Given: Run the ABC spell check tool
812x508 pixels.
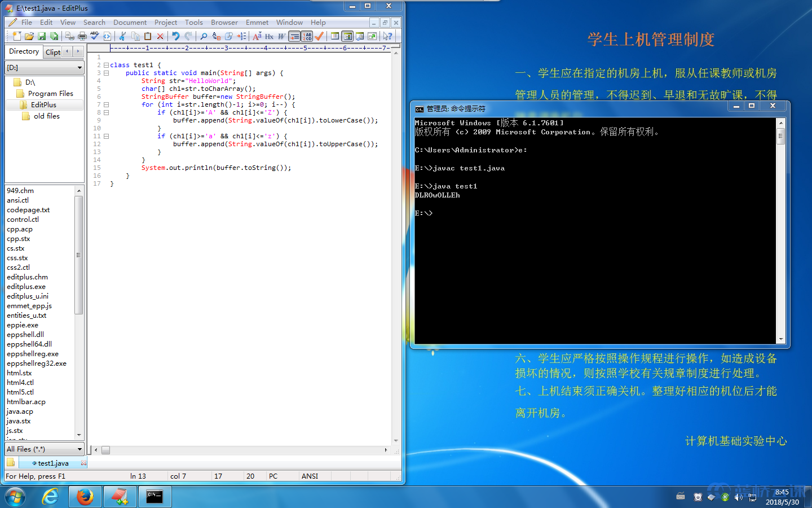Looking at the screenshot, I should [x=94, y=36].
